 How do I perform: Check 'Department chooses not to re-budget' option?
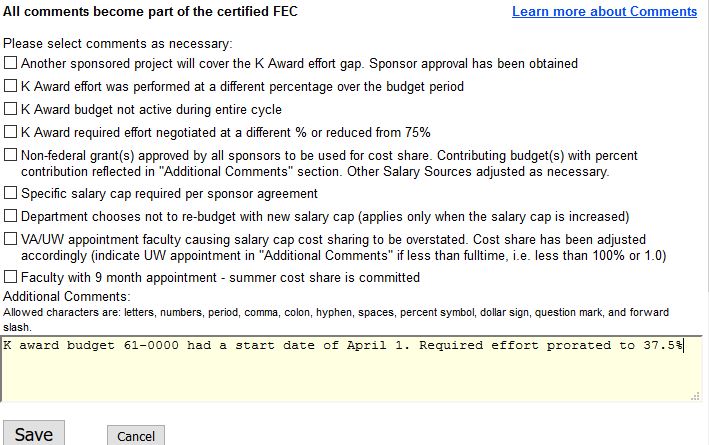(10, 216)
